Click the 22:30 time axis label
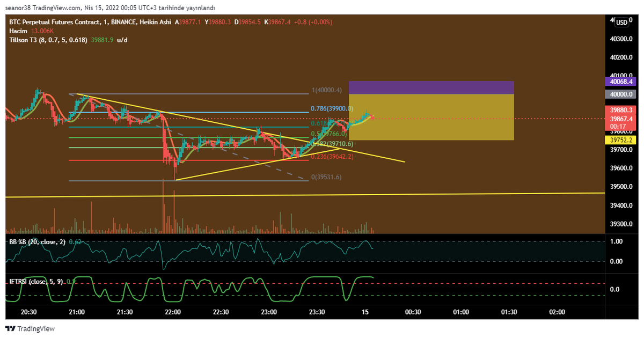This screenshot has height=338, width=644. pyautogui.click(x=221, y=312)
